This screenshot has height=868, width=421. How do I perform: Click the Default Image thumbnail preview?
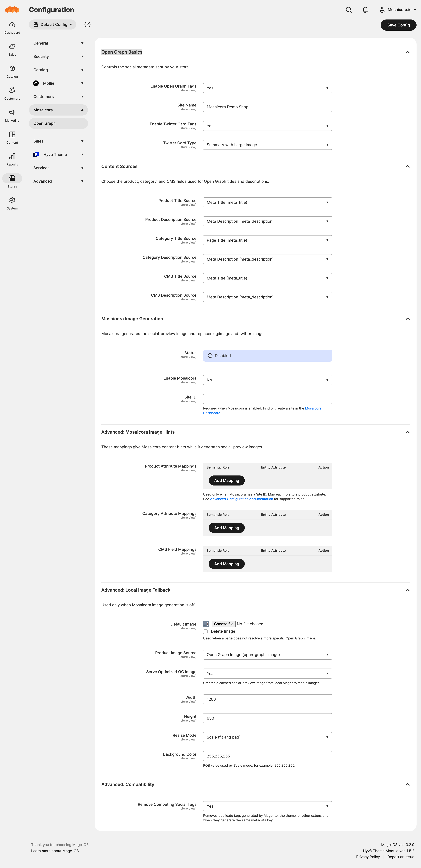point(206,624)
